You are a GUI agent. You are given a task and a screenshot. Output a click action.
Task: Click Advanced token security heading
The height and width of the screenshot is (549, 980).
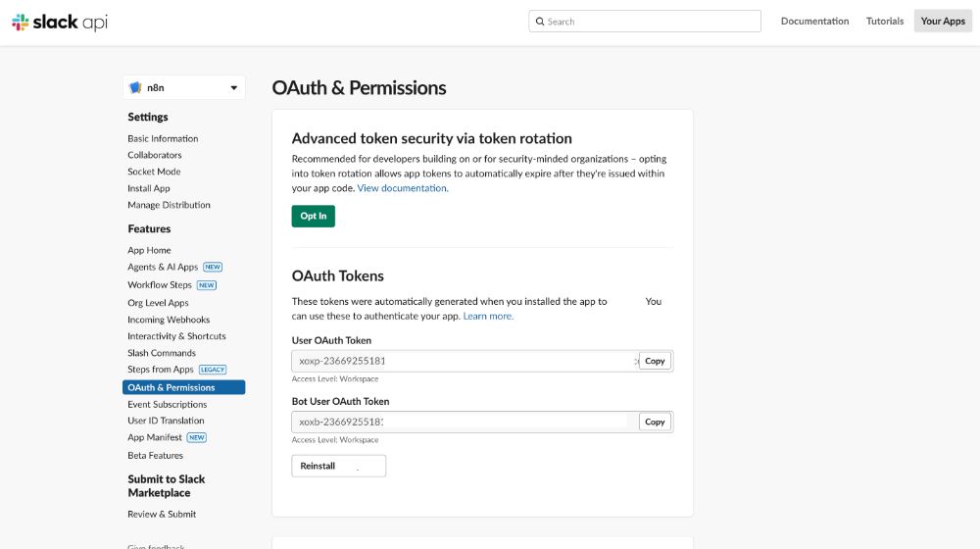pyautogui.click(x=432, y=138)
